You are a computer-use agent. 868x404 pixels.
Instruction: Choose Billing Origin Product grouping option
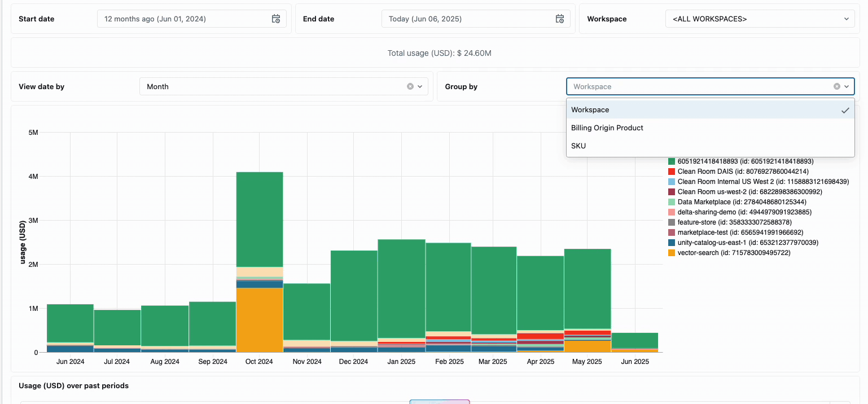(607, 128)
